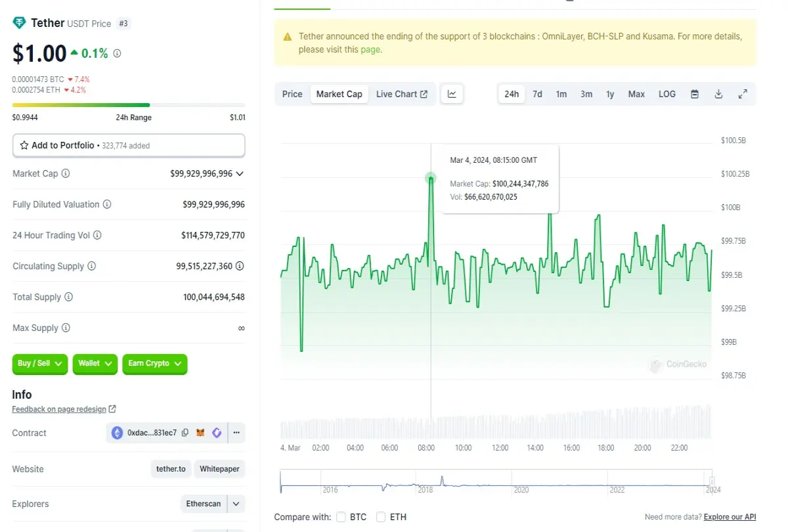Screen dimensions: 788x532
Task: Click the contract address 0xdac...831ec7
Action: click(152, 433)
